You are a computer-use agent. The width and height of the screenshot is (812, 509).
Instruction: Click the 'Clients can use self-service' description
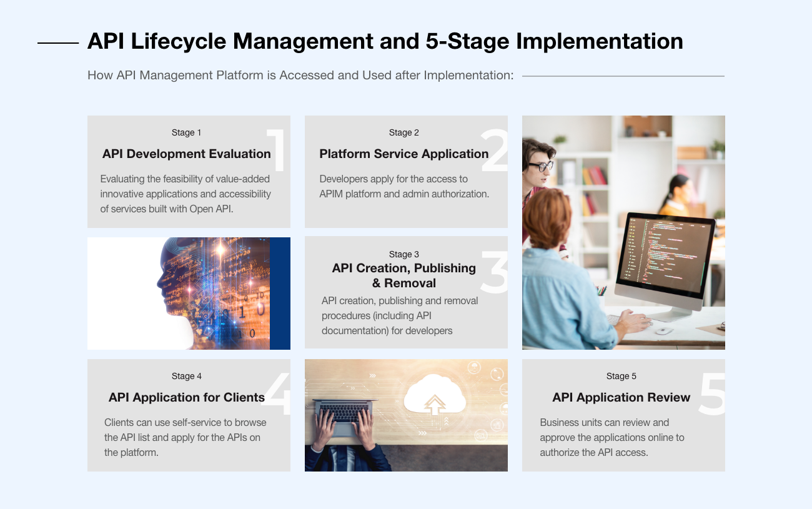186,437
